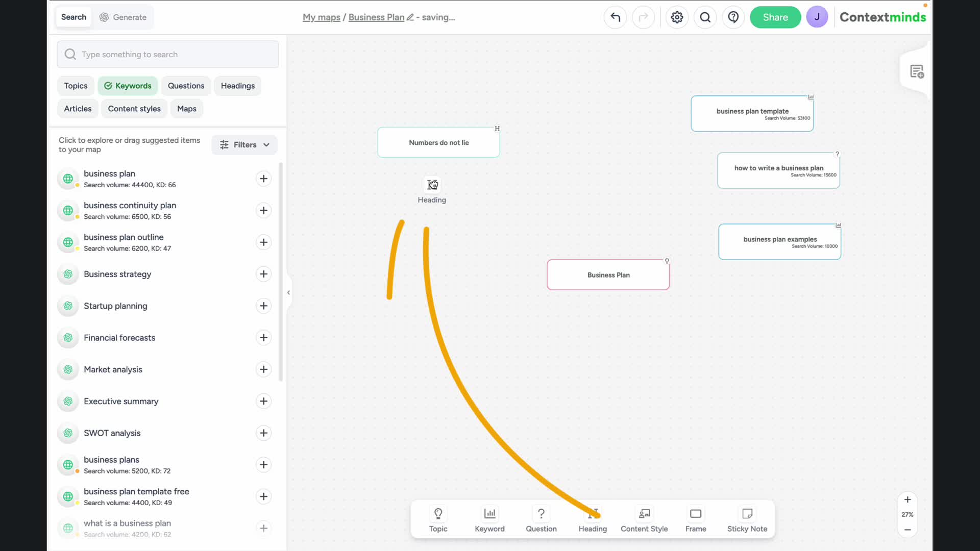Image resolution: width=980 pixels, height=551 pixels.
Task: Click the Contextminds logo
Action: (883, 17)
